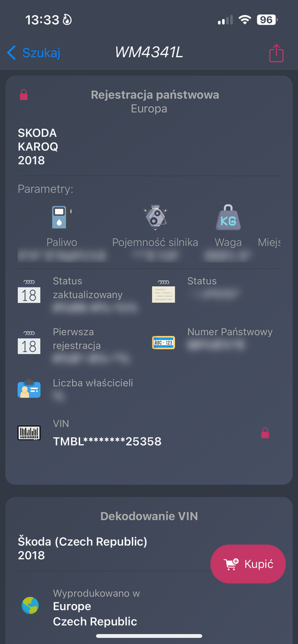This screenshot has height=644, width=298.
Task: Tap the Dekodowanie VIN section header
Action: [149, 516]
